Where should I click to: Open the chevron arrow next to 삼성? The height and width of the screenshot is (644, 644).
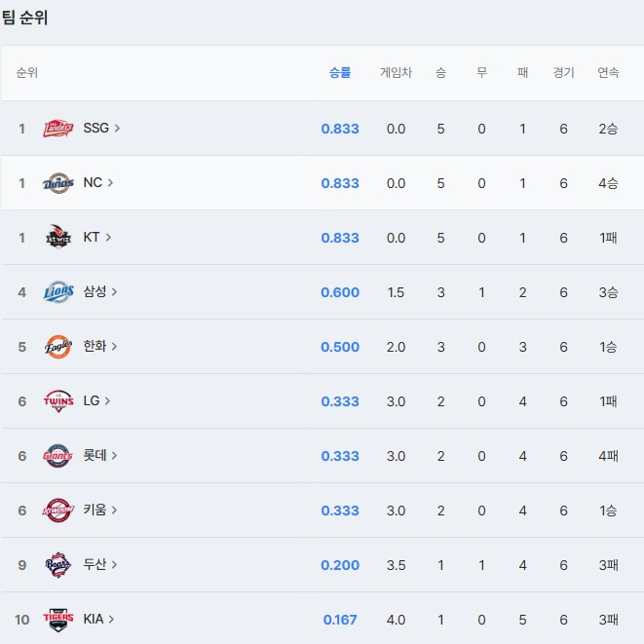point(115,292)
